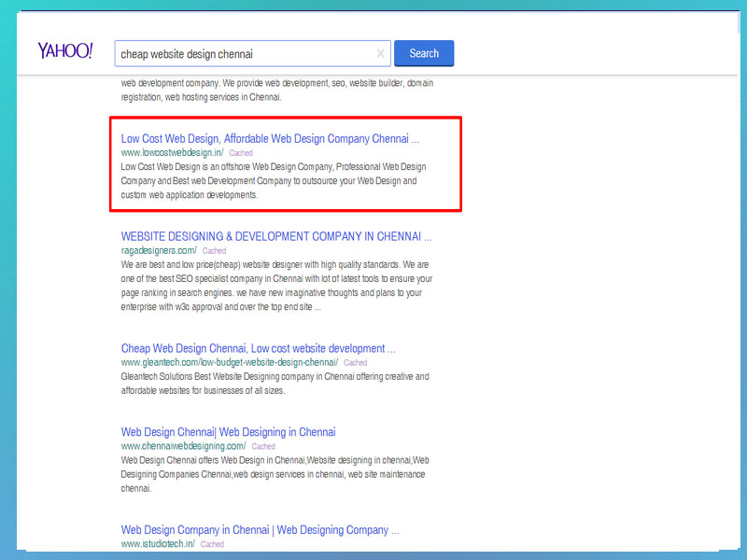Clear the search box with the X icon
This screenshot has height=560, width=747.
pyautogui.click(x=380, y=53)
